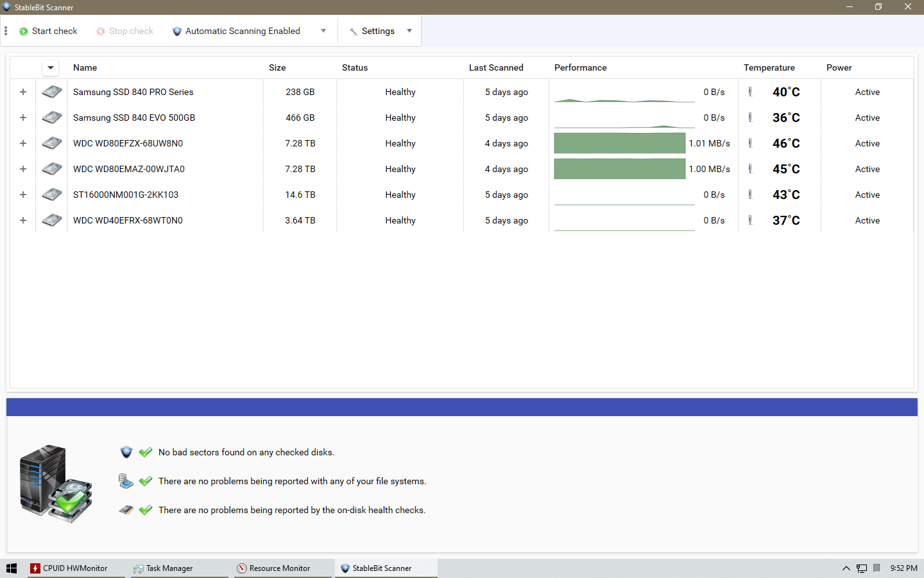Expand the Samsung SSD 840 EVO 500GB row
The height and width of the screenshot is (578, 924).
click(23, 118)
